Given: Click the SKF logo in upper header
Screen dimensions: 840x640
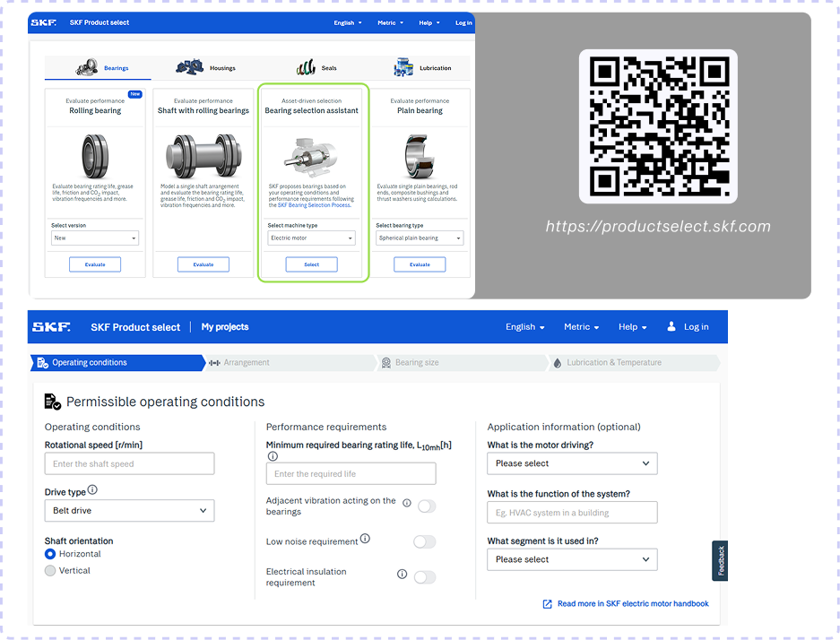Looking at the screenshot, I should 43,22.
